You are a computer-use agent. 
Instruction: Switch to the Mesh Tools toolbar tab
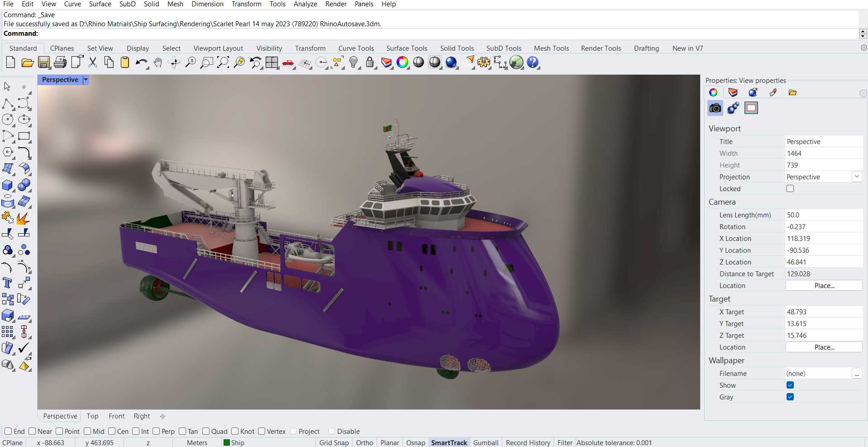pyautogui.click(x=551, y=48)
